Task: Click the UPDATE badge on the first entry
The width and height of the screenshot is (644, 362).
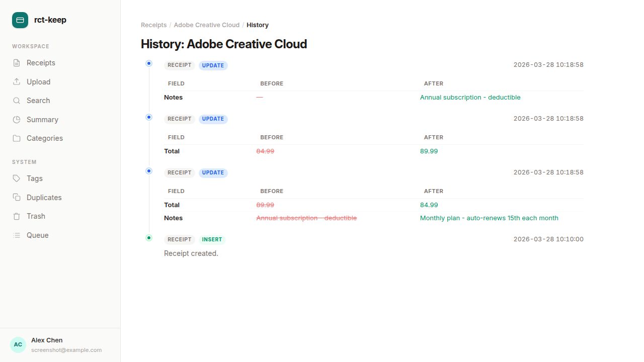Action: [213, 65]
